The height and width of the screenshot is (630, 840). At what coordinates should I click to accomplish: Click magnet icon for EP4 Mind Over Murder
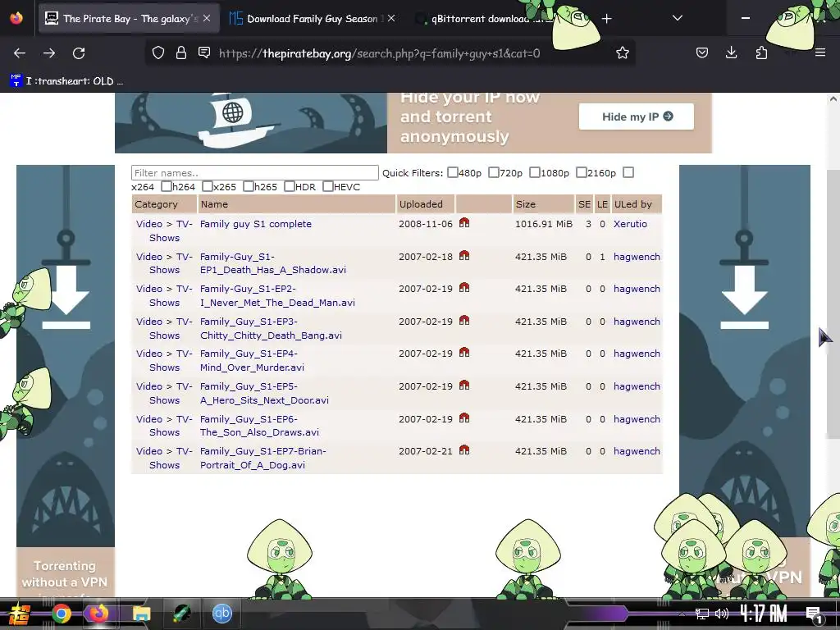pyautogui.click(x=464, y=353)
